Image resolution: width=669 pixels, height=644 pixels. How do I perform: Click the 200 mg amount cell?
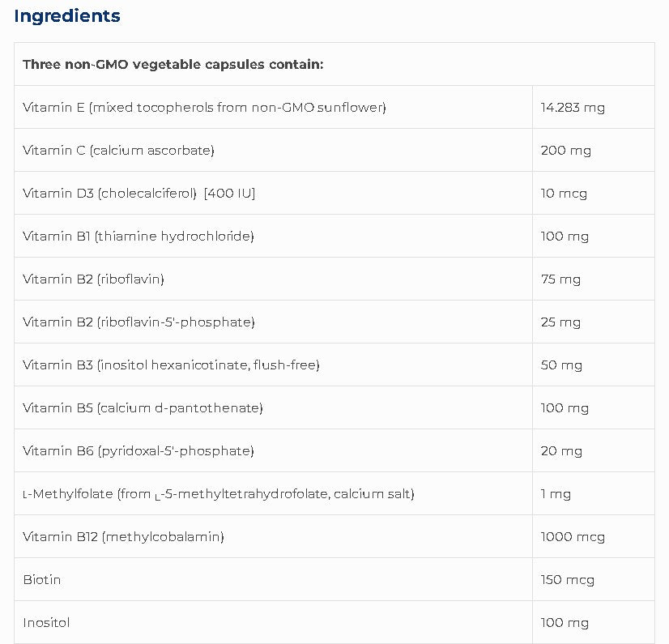(565, 150)
